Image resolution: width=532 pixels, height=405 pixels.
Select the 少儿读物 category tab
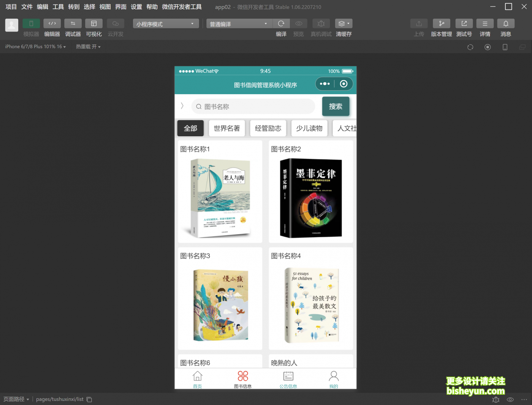coord(309,128)
